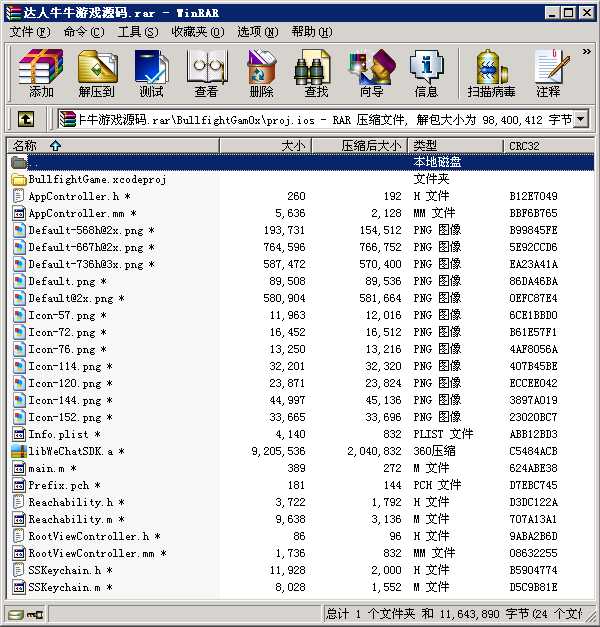Click the WinRAR title bar icon
Screen dimensions: 600x627
(x=14, y=13)
